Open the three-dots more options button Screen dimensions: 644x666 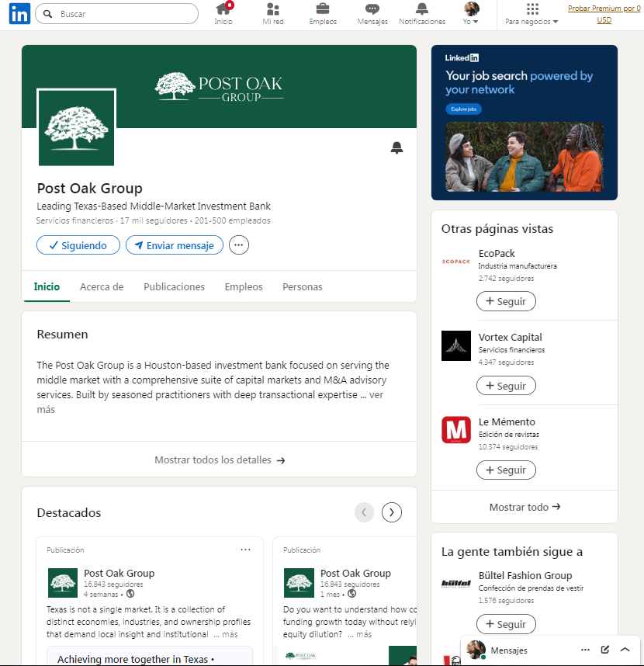pos(239,245)
